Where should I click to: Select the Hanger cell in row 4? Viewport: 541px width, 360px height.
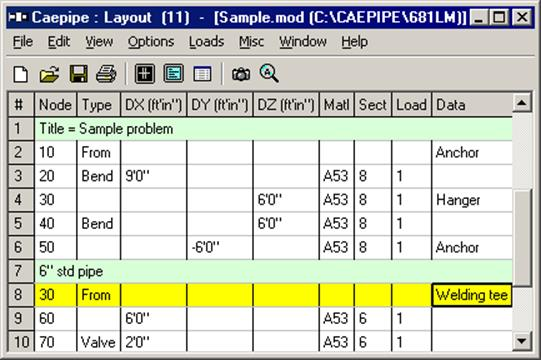coord(472,200)
